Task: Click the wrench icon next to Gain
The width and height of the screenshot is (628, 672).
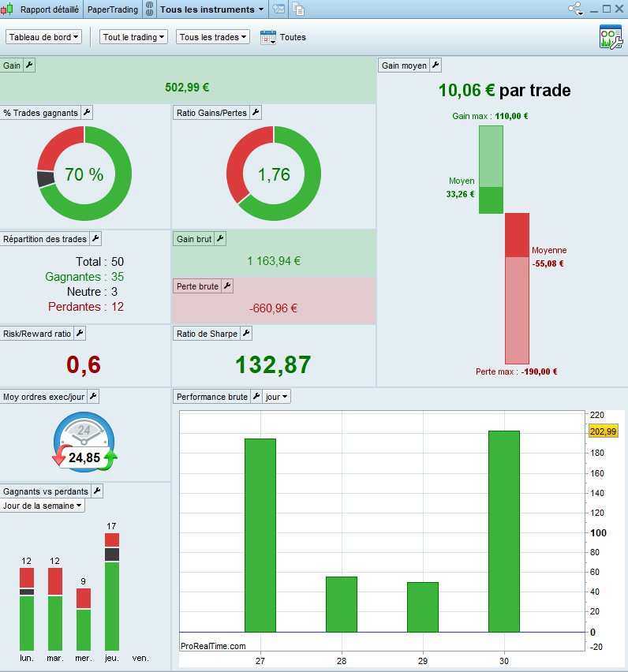Action: [x=29, y=65]
